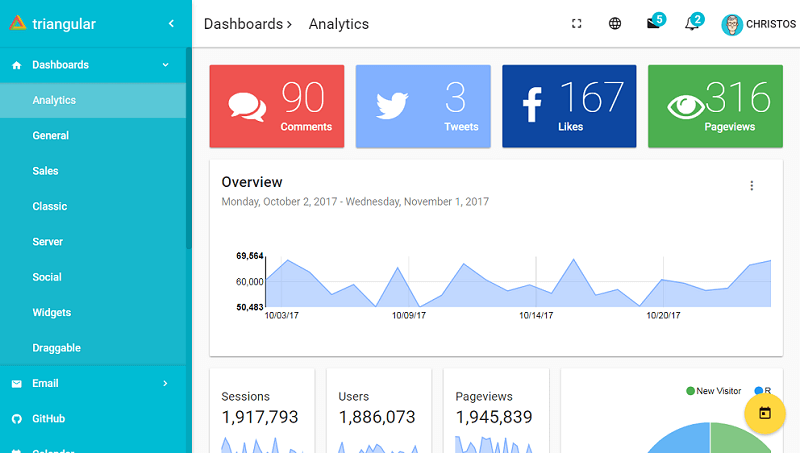Open the Social dashboard
Viewport: 800px width, 453px height.
93,277
